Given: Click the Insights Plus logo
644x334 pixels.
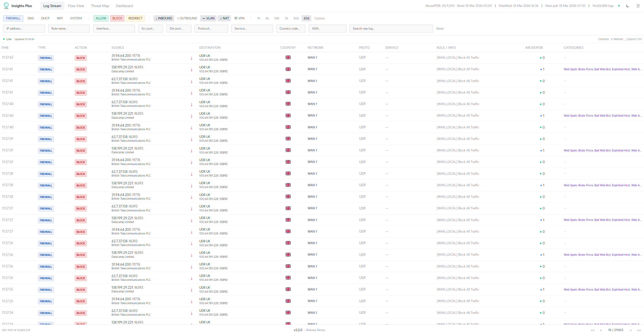Looking at the screenshot, I should (6, 6).
